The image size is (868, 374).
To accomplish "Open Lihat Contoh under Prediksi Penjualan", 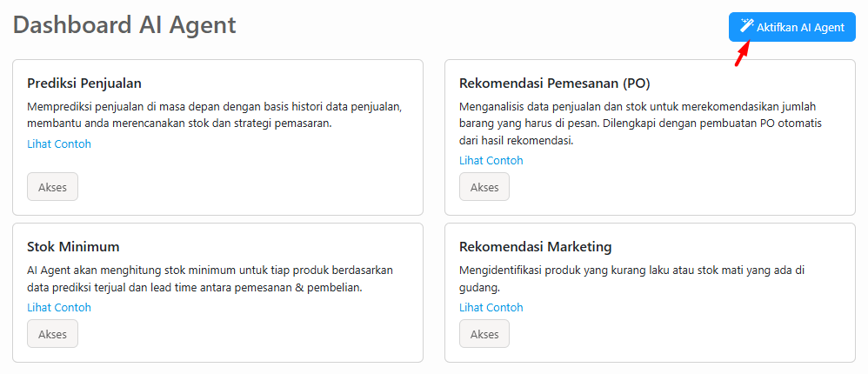I will (x=59, y=144).
